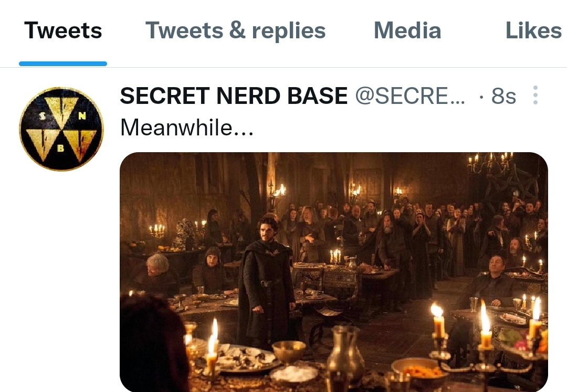Click the @SECRE... account handle
Viewport: 567px width, 392px height.
click(x=410, y=96)
